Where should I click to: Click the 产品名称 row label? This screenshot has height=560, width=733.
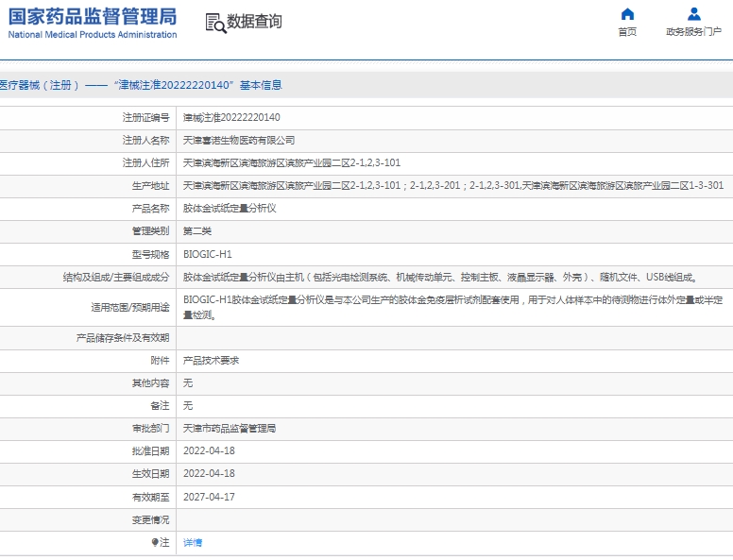tap(150, 208)
